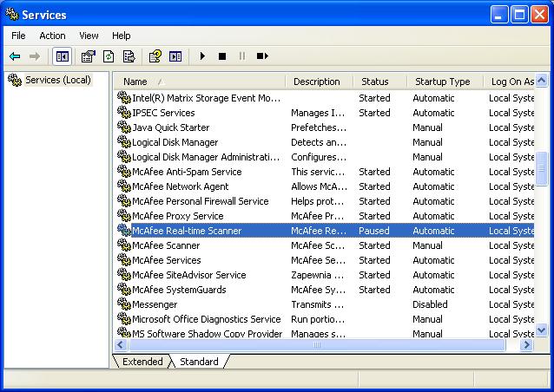Click the Services title bar gear icon

coord(12,14)
